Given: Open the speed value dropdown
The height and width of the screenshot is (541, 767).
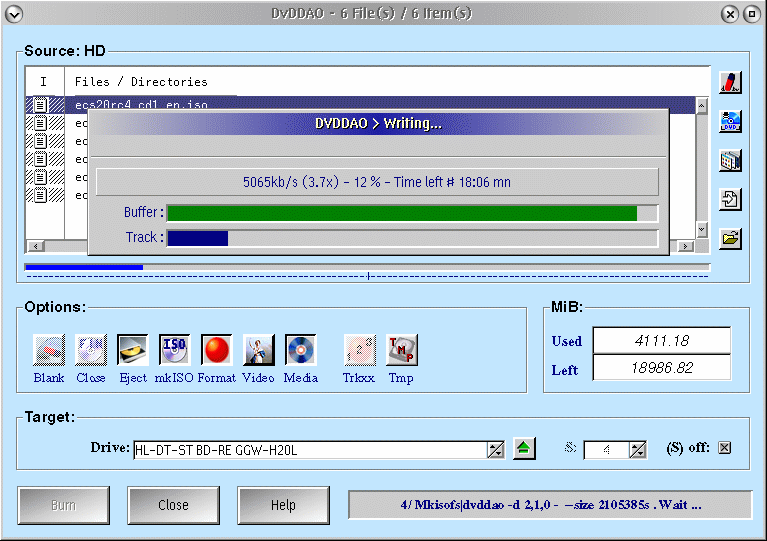Looking at the screenshot, I should (638, 450).
